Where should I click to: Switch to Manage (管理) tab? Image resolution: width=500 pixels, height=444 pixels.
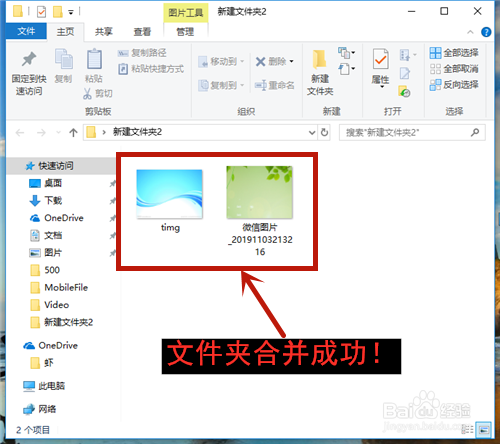(x=185, y=32)
